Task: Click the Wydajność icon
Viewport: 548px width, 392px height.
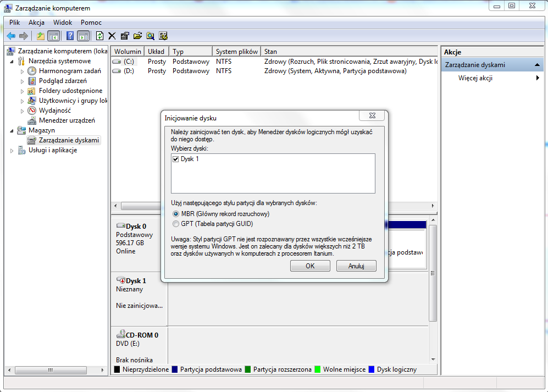Action: pyautogui.click(x=32, y=111)
